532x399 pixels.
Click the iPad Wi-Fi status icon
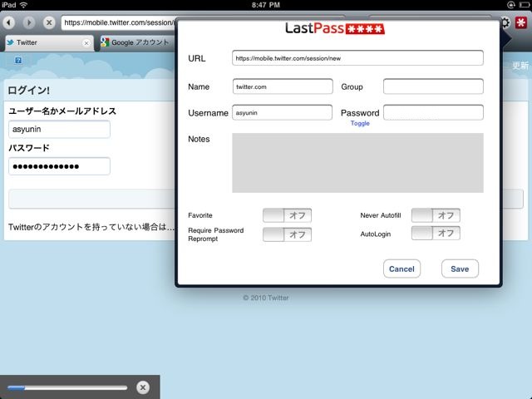point(24,5)
